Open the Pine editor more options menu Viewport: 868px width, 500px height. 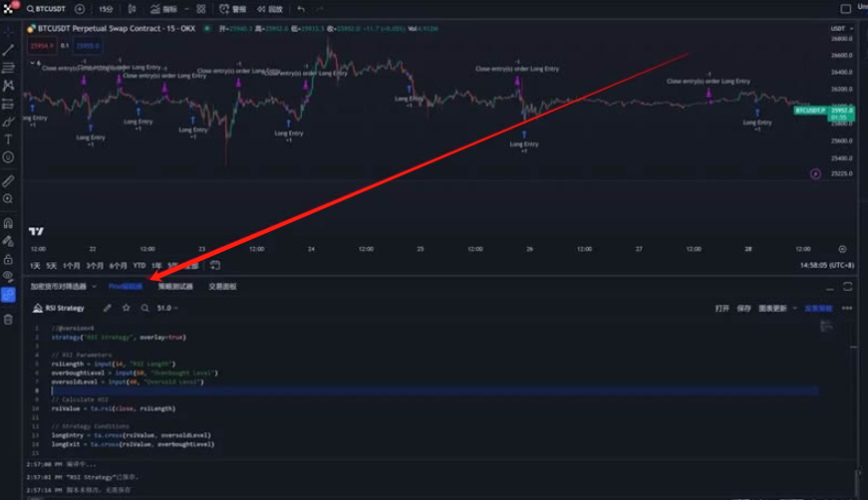tap(847, 308)
